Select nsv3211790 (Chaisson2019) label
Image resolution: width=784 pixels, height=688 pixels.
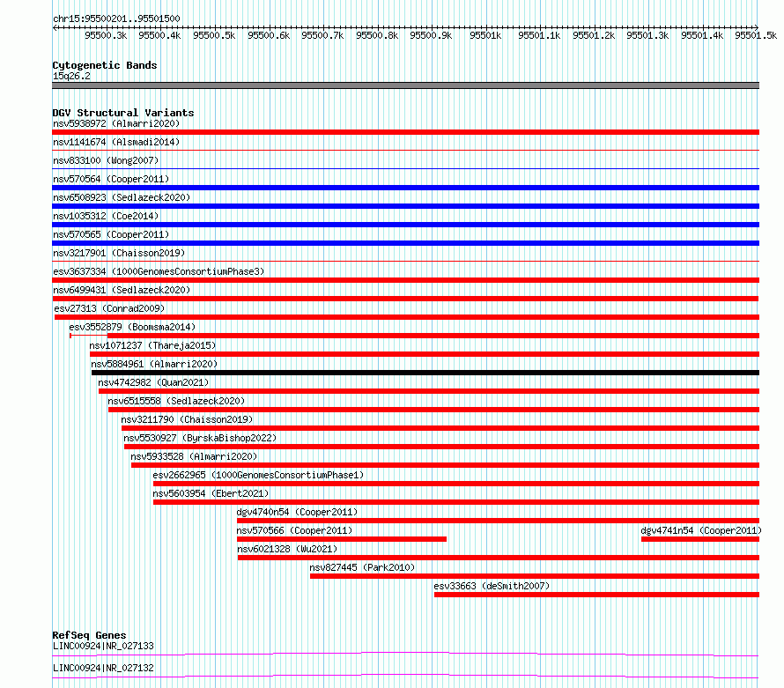point(187,419)
